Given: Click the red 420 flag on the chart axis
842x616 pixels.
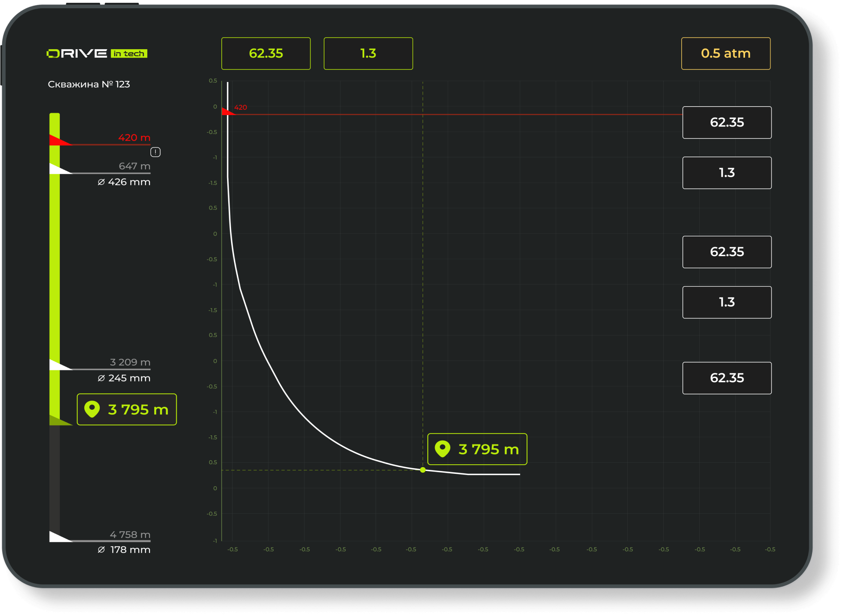Looking at the screenshot, I should coord(226,112).
